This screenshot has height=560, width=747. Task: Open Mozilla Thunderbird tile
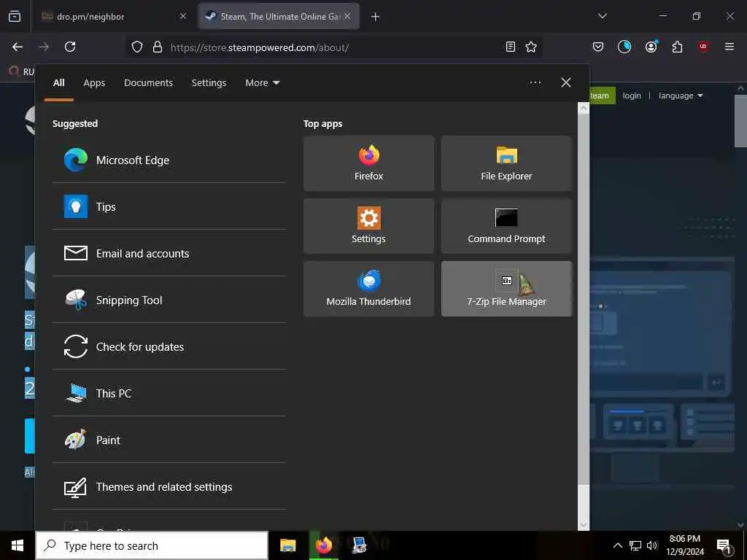tap(368, 289)
